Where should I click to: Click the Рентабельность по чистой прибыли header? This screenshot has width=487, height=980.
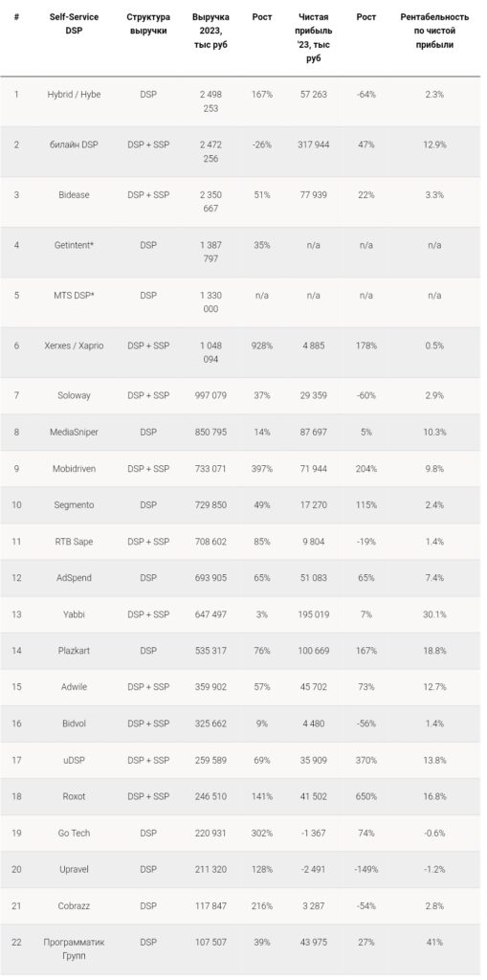click(x=434, y=31)
